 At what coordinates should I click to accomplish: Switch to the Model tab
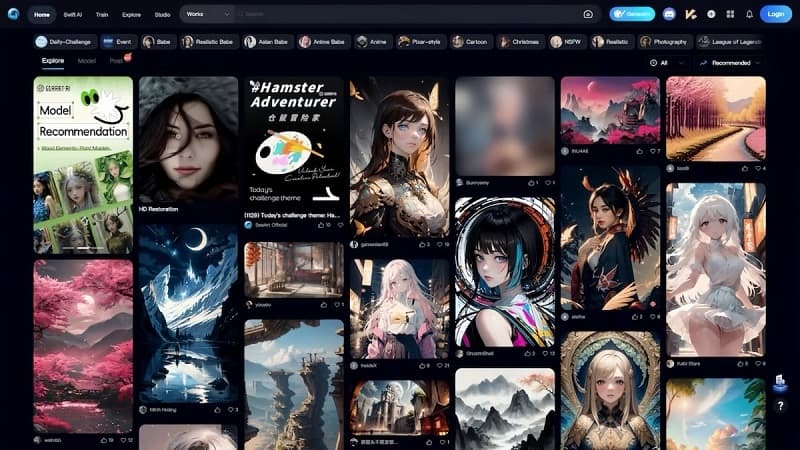(x=87, y=61)
